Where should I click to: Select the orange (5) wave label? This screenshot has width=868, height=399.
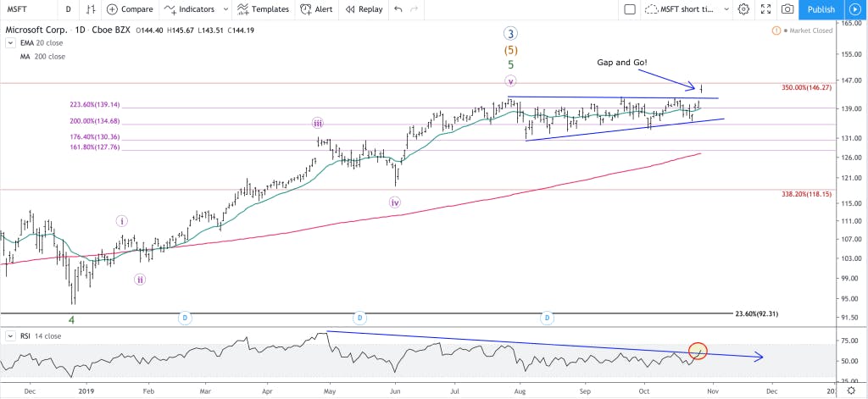click(510, 50)
